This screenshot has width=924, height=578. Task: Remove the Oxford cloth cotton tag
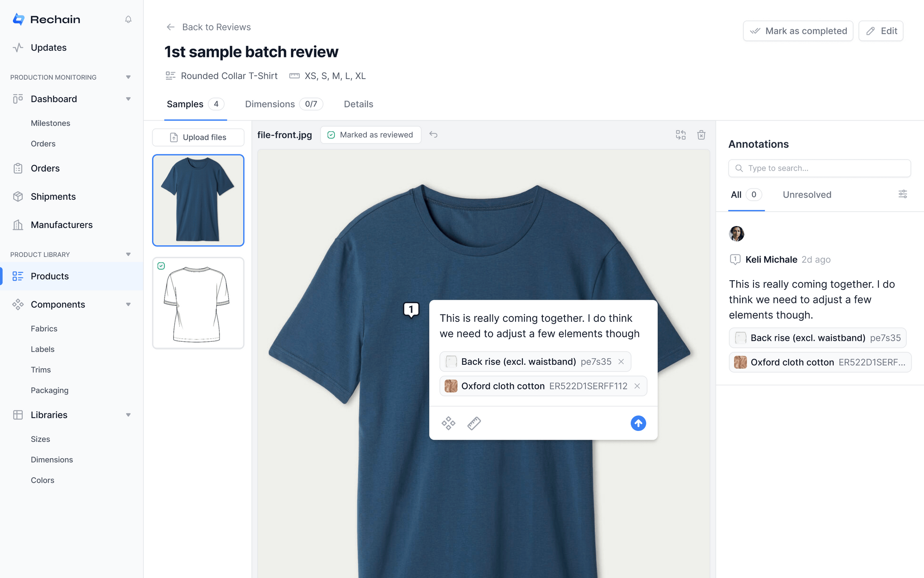pyautogui.click(x=637, y=386)
